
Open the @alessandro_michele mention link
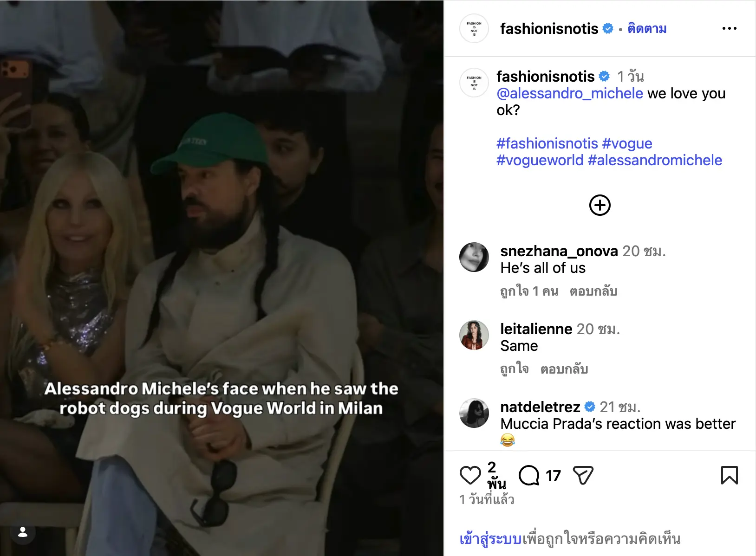(569, 93)
